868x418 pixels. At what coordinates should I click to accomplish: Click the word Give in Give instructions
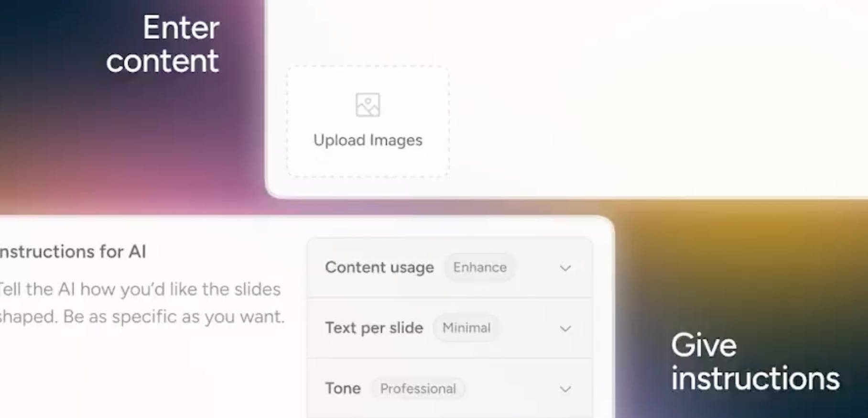pyautogui.click(x=704, y=345)
